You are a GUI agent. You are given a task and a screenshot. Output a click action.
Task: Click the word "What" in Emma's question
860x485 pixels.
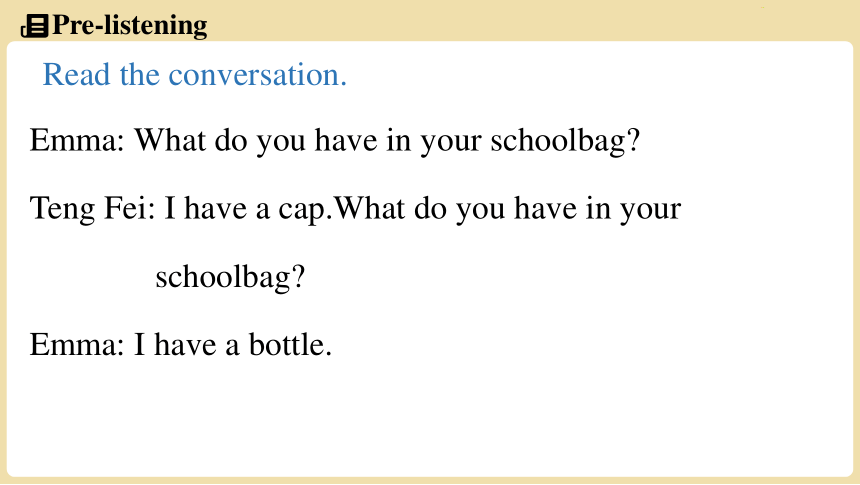[170, 140]
